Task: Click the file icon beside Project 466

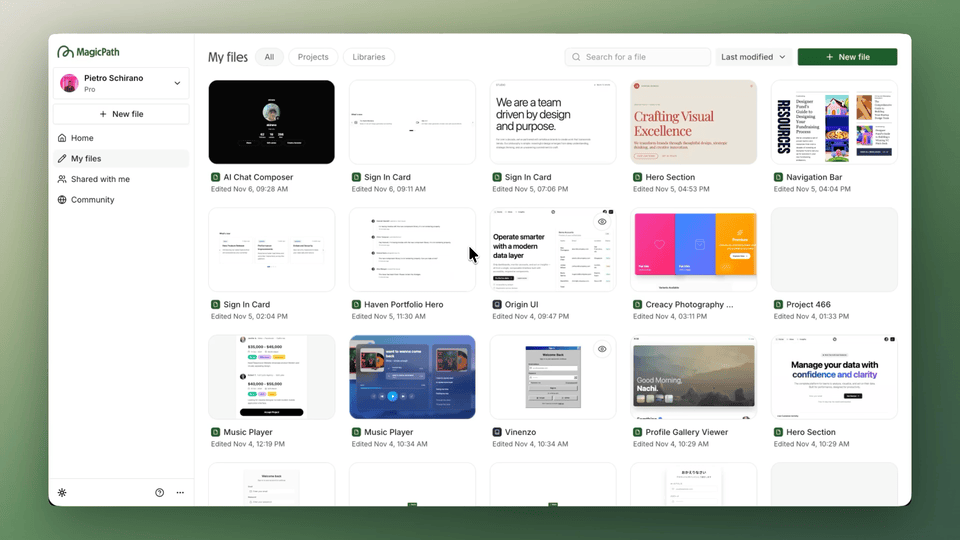Action: [x=778, y=304]
